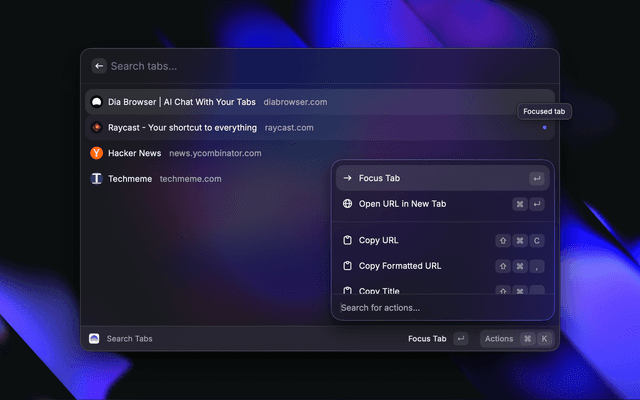Click the techmeme.com URL text
The image size is (640, 400).
(190, 179)
